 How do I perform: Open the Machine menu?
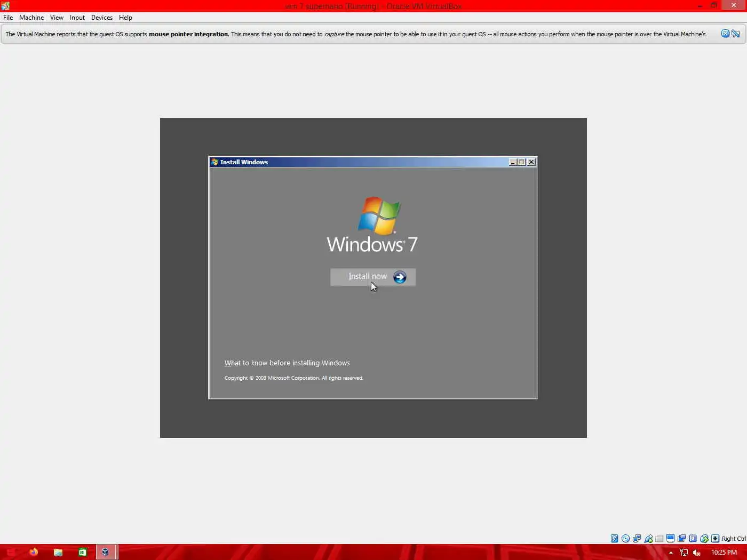pos(31,18)
